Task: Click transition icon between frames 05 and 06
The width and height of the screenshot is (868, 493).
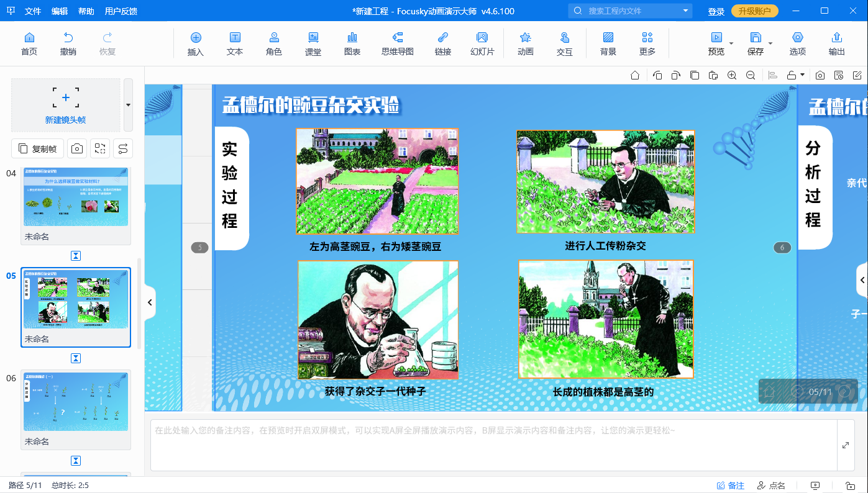Action: [76, 358]
